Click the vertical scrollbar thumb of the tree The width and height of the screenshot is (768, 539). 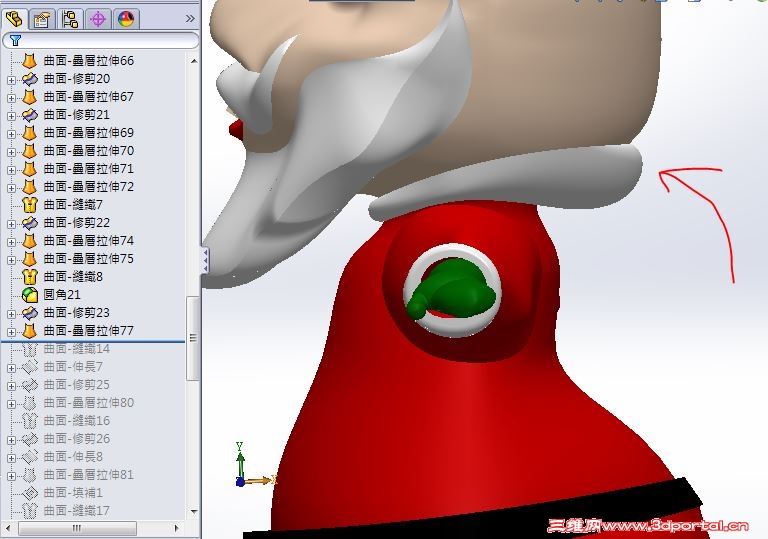point(193,338)
